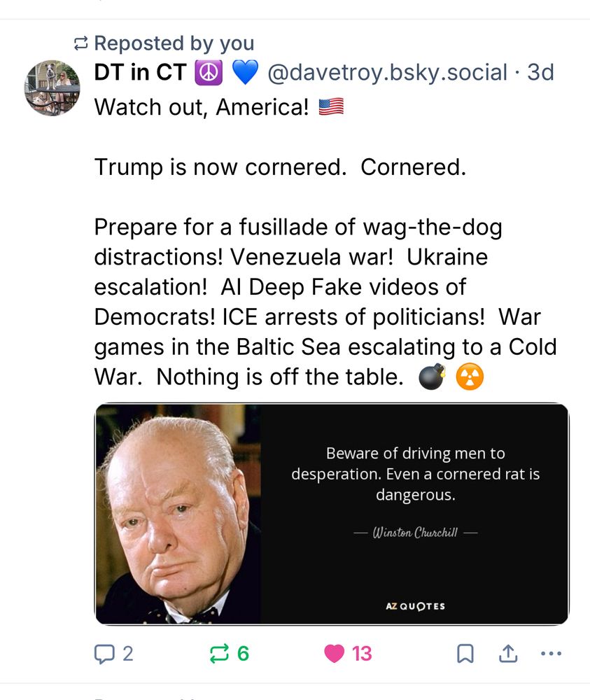590x700 pixels.
Task: Click the radioactive emoji ending the post
Action: (470, 378)
